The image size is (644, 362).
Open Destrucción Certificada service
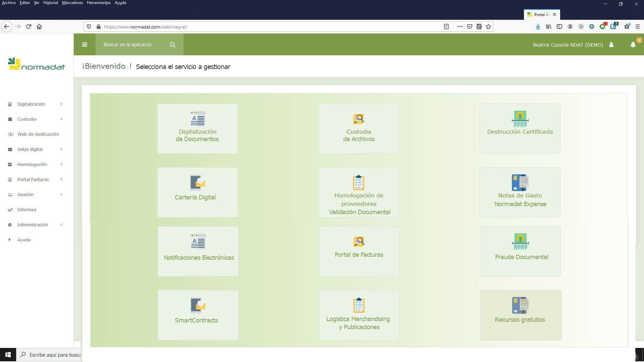point(520,129)
